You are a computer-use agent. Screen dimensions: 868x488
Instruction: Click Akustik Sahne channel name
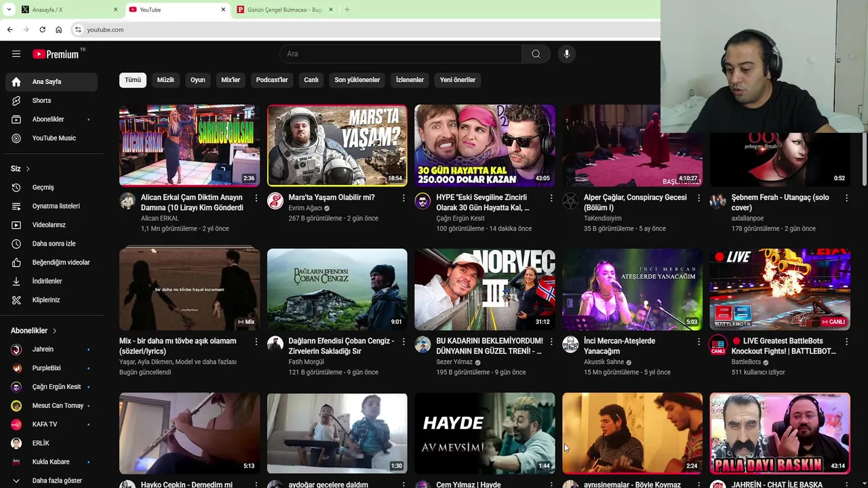604,362
